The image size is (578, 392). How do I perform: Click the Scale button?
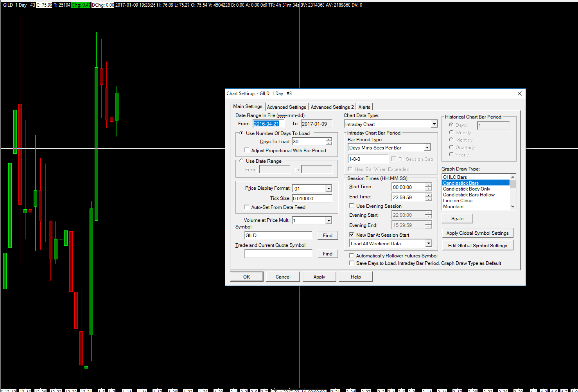coord(457,219)
